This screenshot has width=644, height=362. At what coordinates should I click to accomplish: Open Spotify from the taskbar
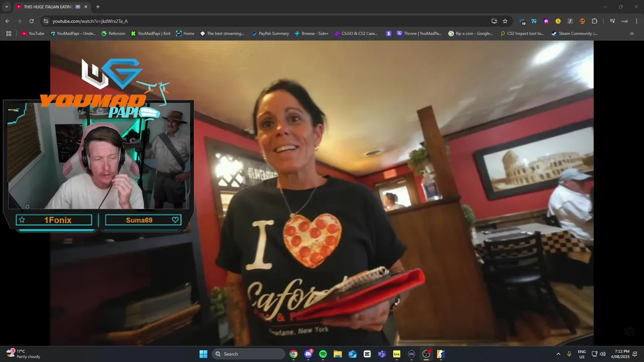323,354
